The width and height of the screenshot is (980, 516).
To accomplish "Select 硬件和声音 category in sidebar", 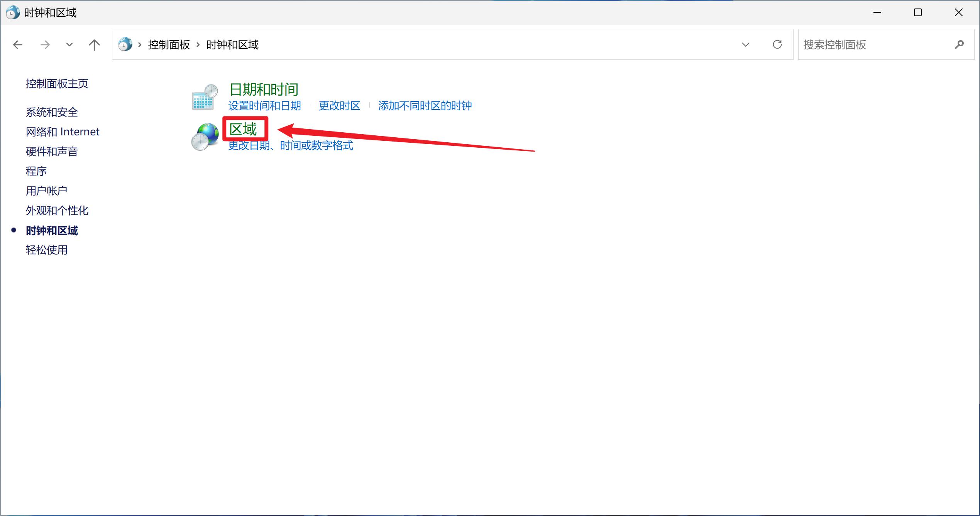I will click(52, 152).
